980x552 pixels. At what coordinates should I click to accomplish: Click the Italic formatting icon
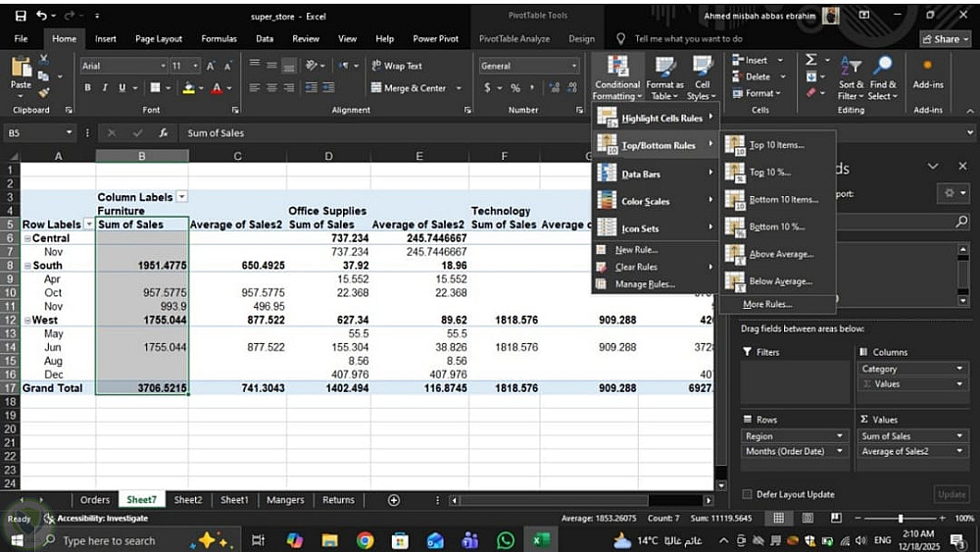point(103,88)
